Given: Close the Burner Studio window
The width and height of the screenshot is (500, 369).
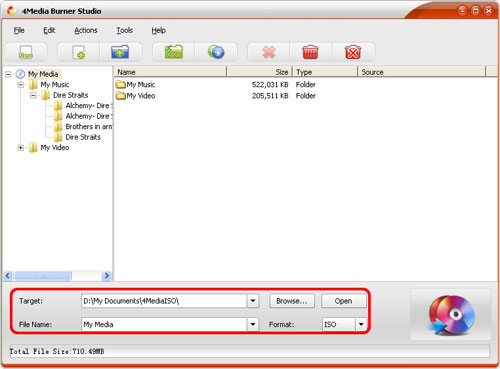Looking at the screenshot, I should [489, 11].
